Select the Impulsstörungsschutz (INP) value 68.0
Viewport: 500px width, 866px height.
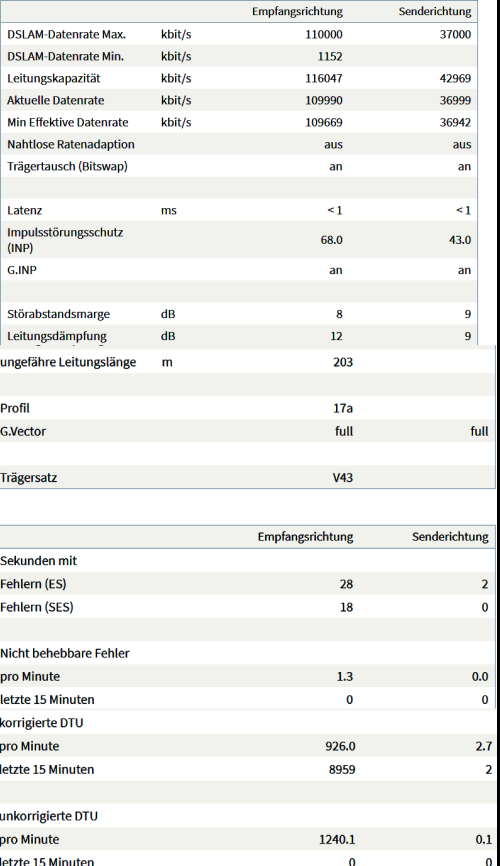point(331,240)
